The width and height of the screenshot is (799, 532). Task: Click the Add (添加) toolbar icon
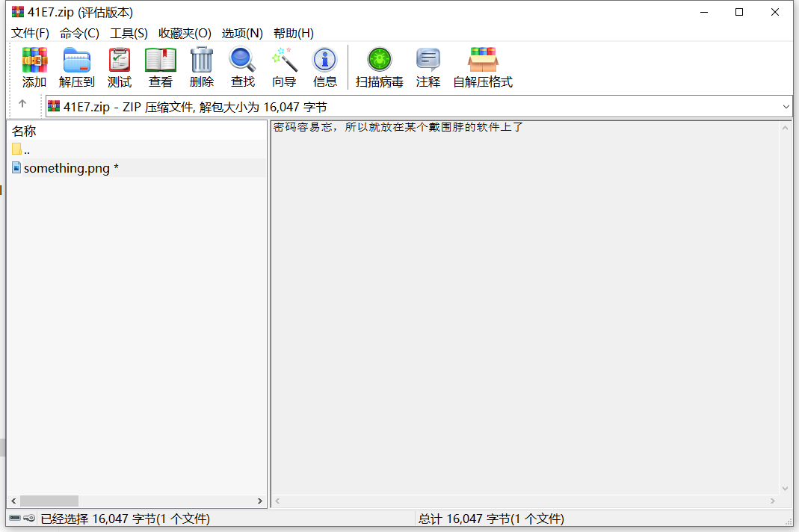[34, 60]
